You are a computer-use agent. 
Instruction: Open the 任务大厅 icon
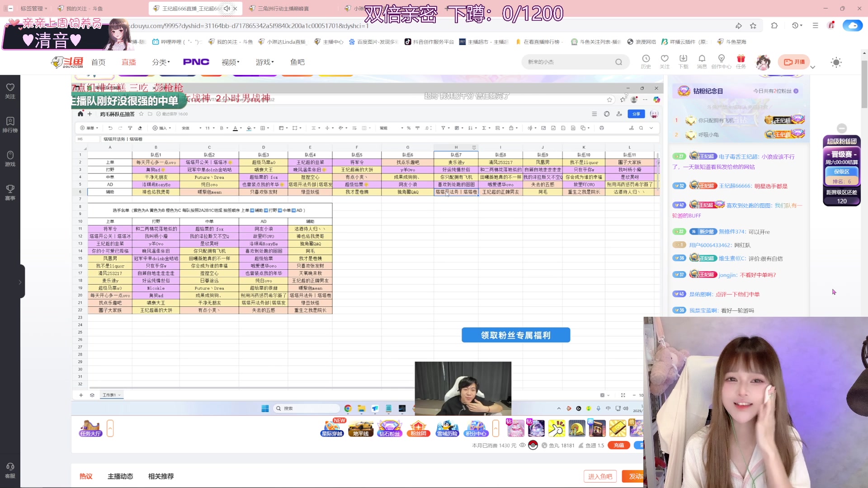(90, 428)
